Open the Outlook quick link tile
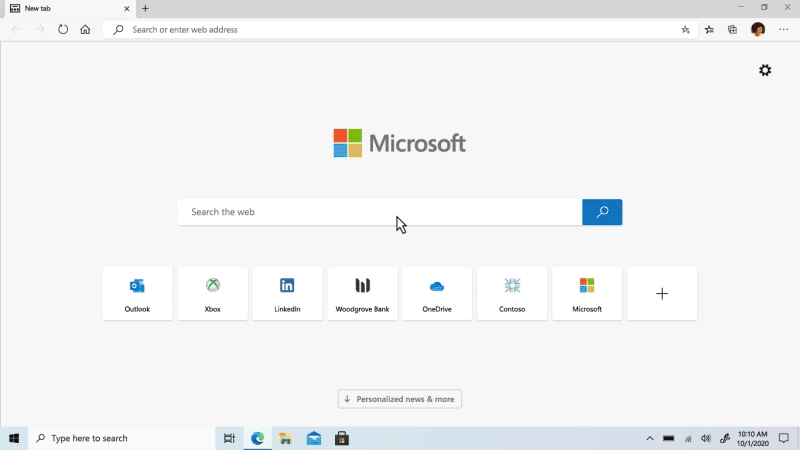 click(137, 294)
